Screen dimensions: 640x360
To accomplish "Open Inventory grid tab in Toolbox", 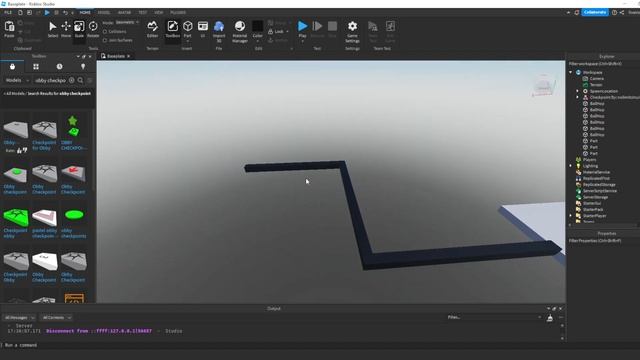I will 36,67.
